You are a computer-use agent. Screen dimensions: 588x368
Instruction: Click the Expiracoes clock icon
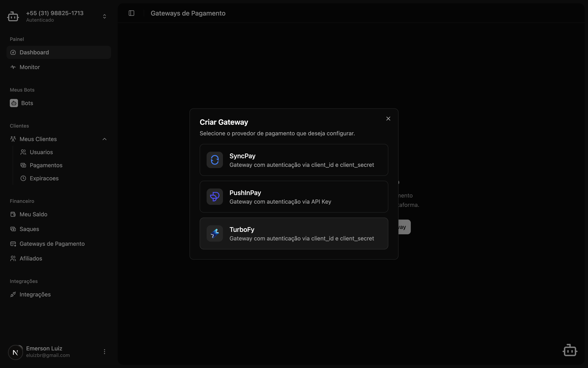click(23, 178)
